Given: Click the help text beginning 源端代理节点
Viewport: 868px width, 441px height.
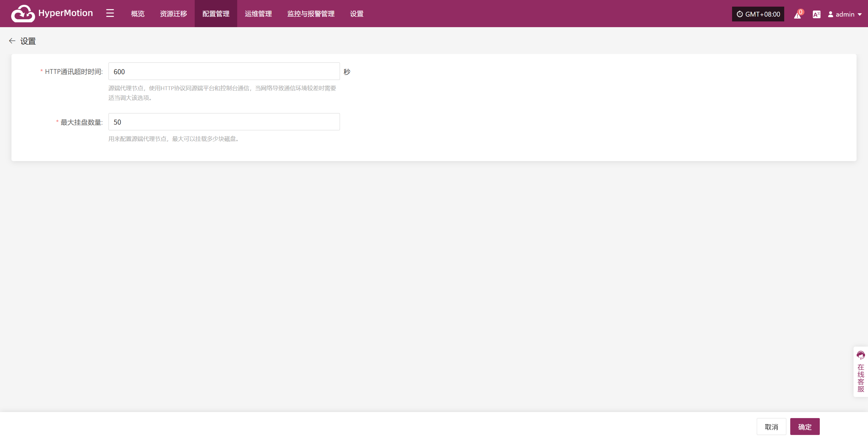Looking at the screenshot, I should point(222,93).
